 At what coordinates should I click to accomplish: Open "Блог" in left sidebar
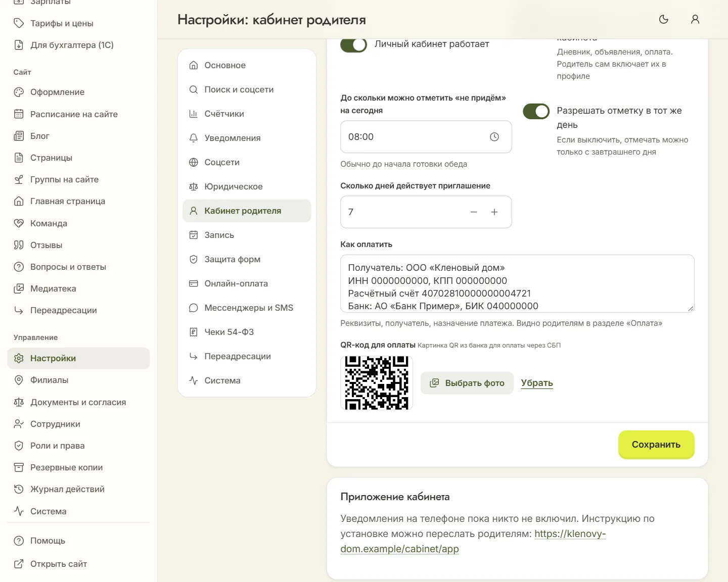(x=78, y=136)
